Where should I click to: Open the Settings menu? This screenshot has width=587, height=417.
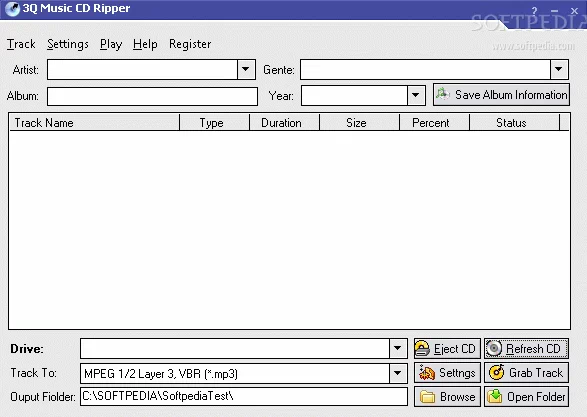click(68, 44)
